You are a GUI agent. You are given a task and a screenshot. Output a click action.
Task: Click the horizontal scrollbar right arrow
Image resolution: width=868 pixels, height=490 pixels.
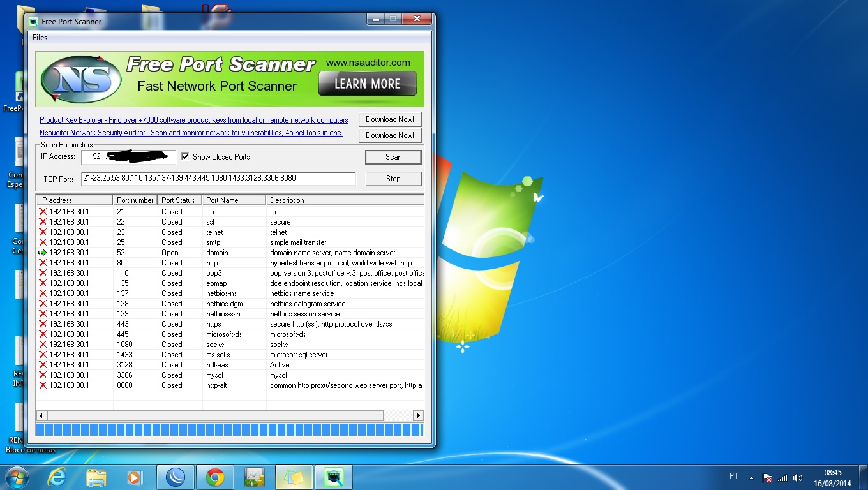click(x=418, y=416)
